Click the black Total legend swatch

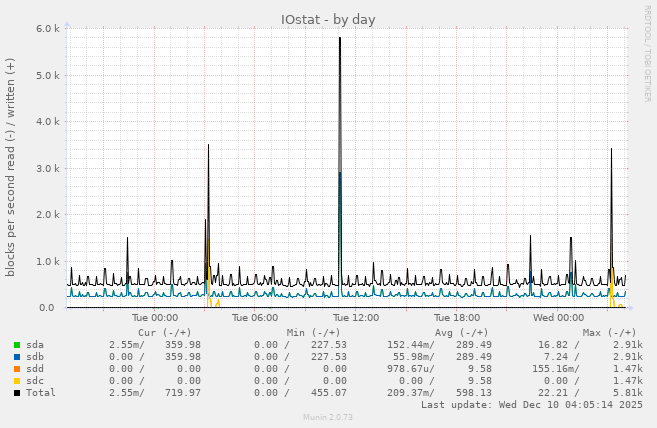pyautogui.click(x=17, y=393)
